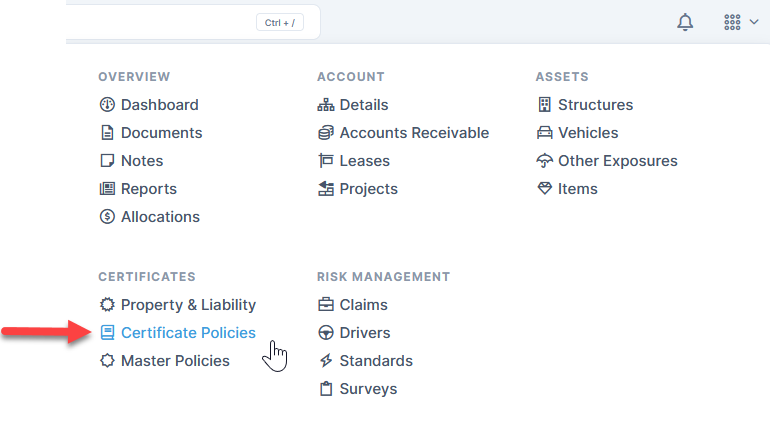Viewport: 770px width, 440px height.
Task: Click the Structures building icon
Action: coord(545,105)
